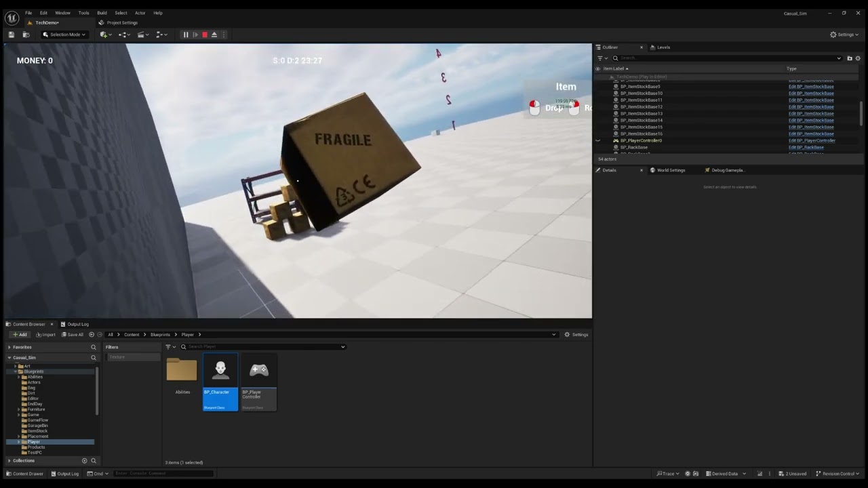
Task: Select BP_ItemStockBase12 in the Outliner
Action: [x=642, y=107]
